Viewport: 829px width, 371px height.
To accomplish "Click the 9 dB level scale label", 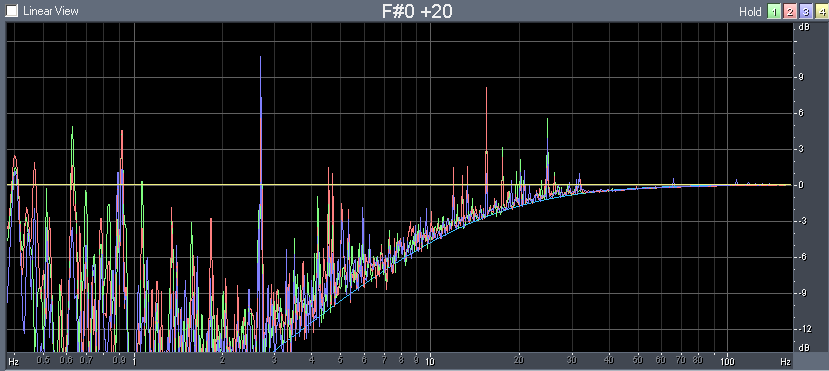I will coord(801,77).
